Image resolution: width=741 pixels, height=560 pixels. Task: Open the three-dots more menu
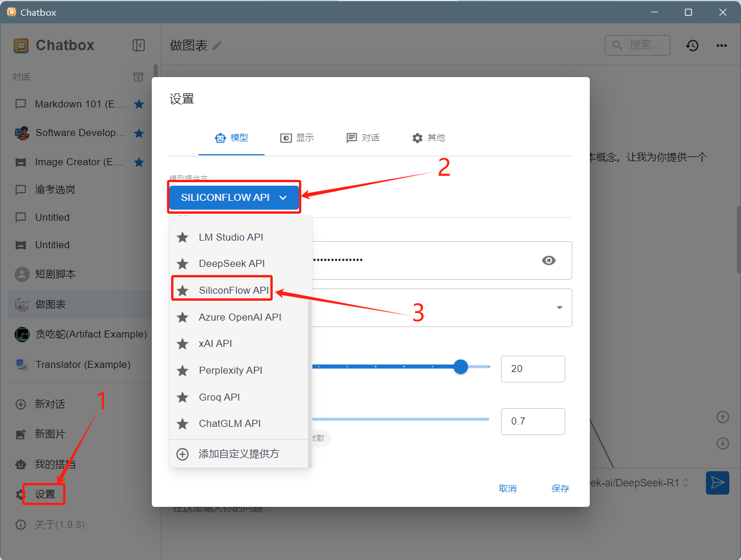point(722,45)
